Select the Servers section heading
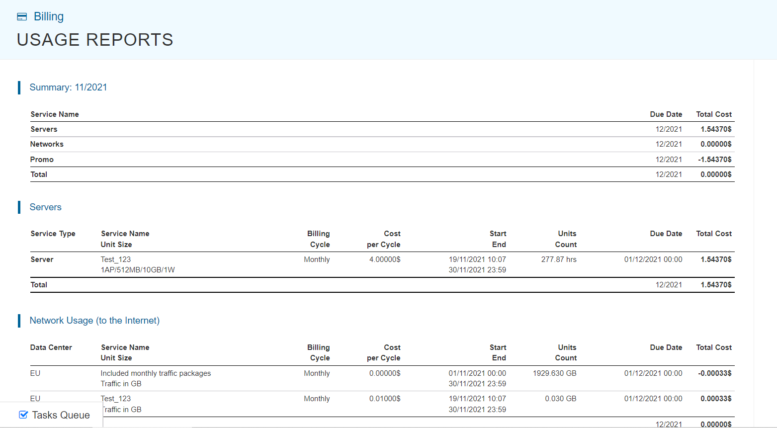The height and width of the screenshot is (428, 777). point(45,207)
